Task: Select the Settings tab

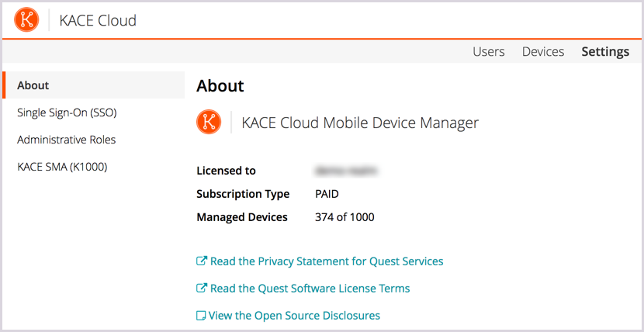Action: (605, 51)
